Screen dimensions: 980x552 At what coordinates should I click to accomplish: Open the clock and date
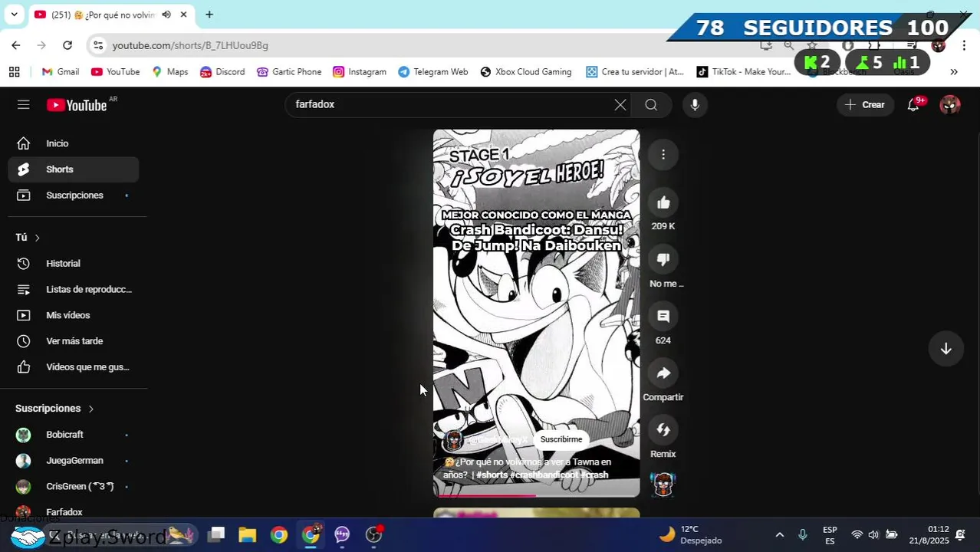point(929,535)
